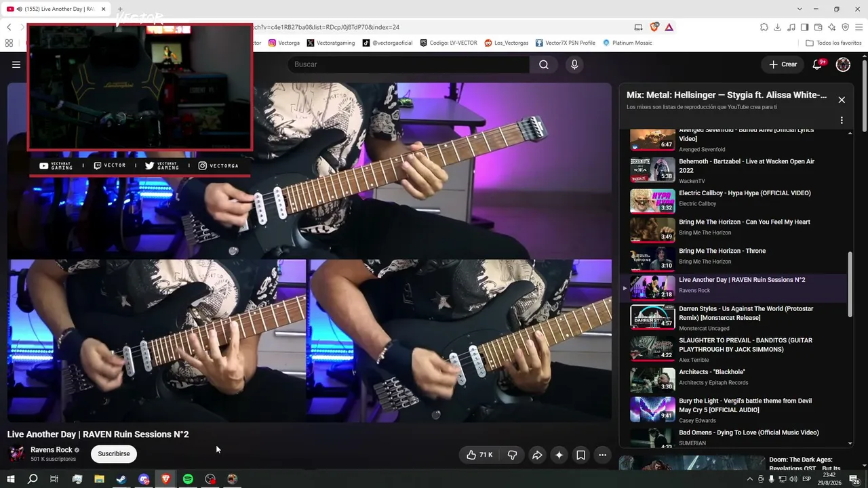
Task: Open the Brave main menu button
Action: pyautogui.click(x=859, y=27)
